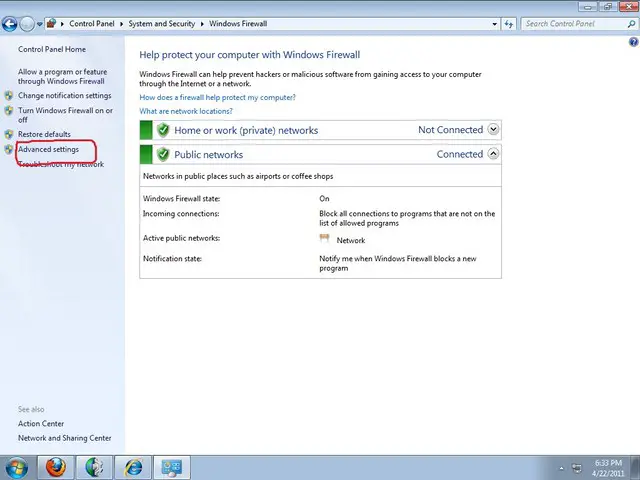Click green shield icon for private networks

(163, 130)
